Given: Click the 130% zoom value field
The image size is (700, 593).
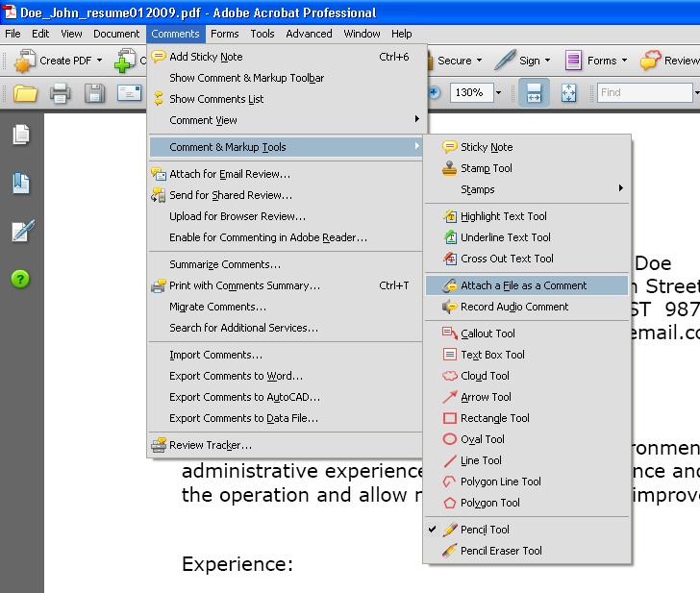Looking at the screenshot, I should coord(471,93).
